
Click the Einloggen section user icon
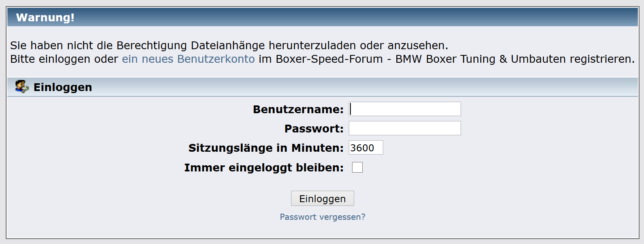point(22,87)
